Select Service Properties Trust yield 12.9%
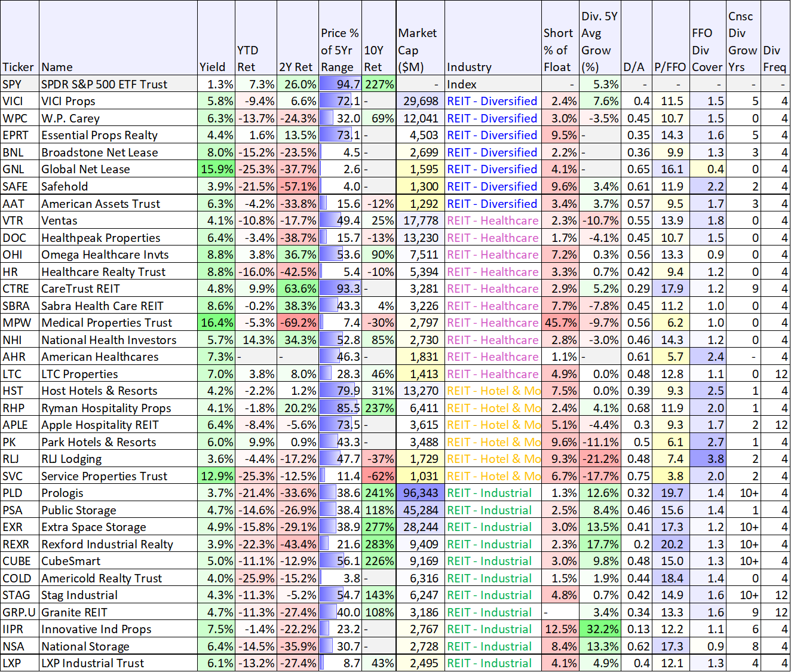This screenshot has height=672, width=791. (x=216, y=476)
